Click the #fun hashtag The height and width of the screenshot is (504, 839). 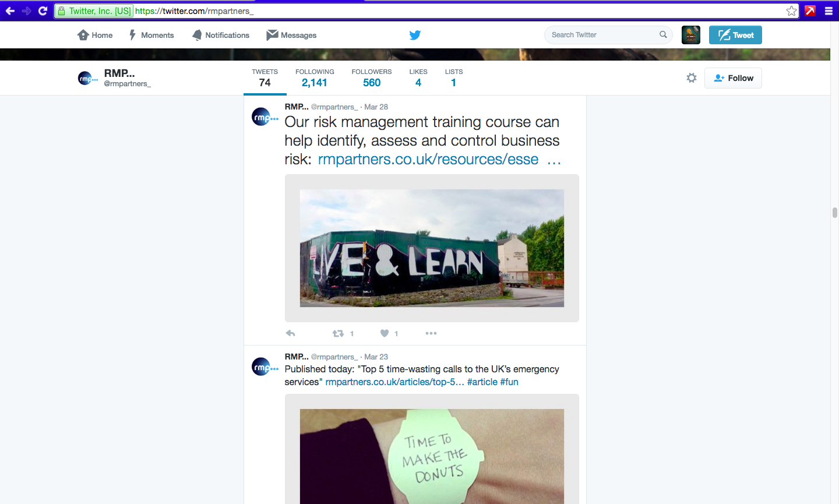(x=509, y=382)
